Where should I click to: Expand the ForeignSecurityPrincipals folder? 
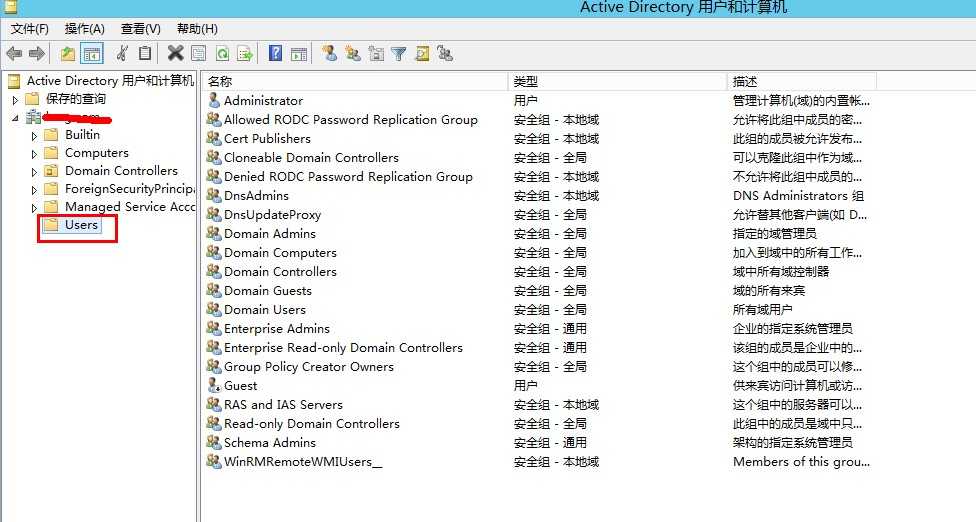pyautogui.click(x=34, y=190)
